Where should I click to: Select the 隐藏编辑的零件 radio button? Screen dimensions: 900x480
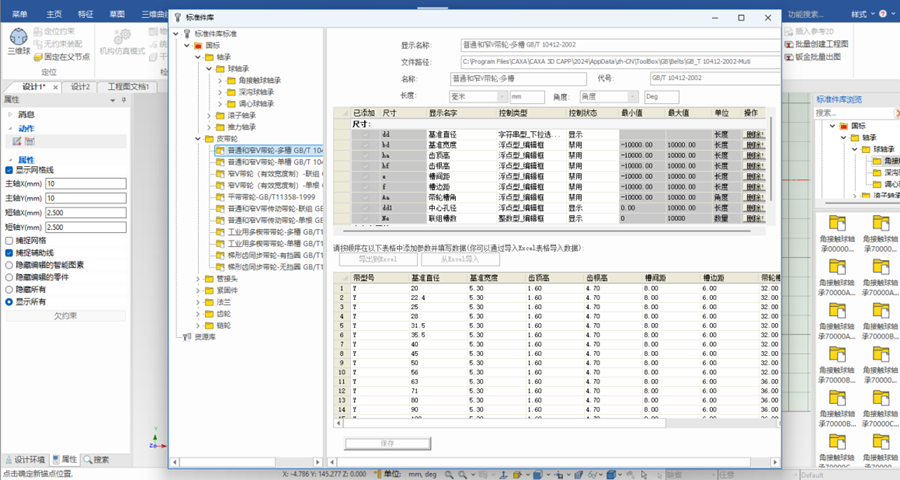point(9,277)
